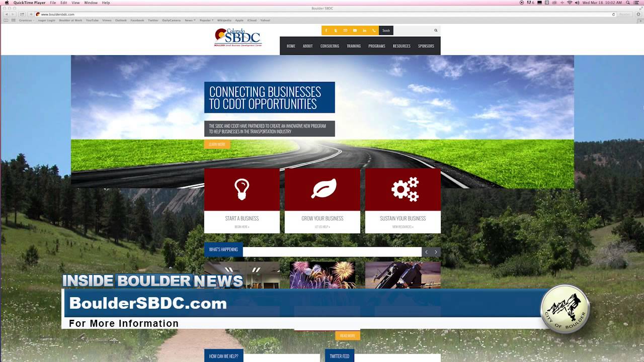Open the bookmarks book icon in Safari
The image size is (644, 362).
point(6,20)
